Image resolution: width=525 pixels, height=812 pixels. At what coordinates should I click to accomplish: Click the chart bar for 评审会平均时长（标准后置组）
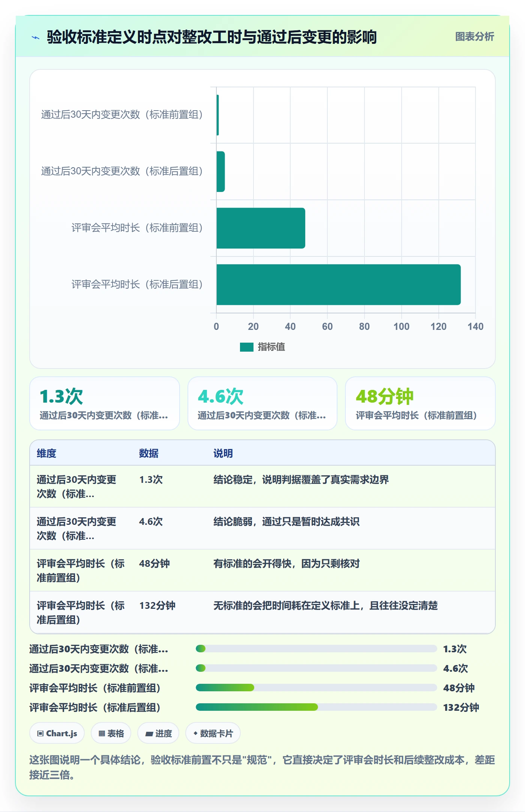click(x=338, y=285)
